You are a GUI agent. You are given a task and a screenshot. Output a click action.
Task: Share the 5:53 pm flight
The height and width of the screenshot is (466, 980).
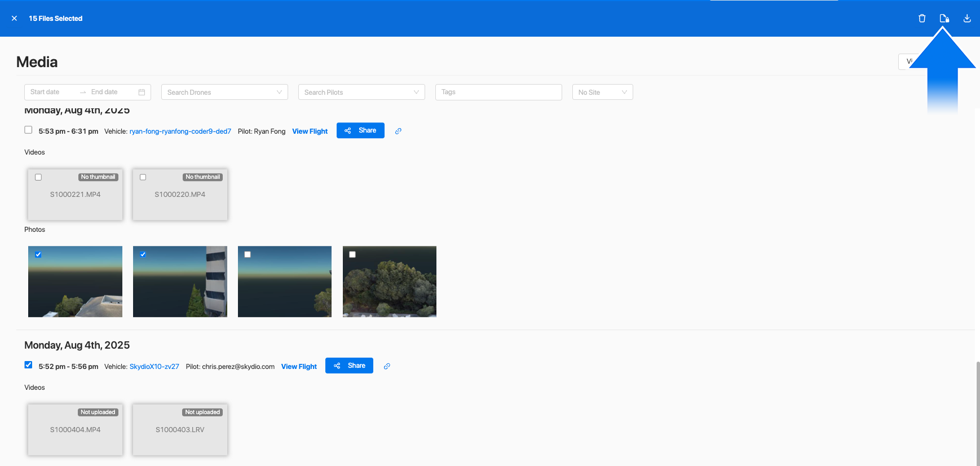(360, 130)
